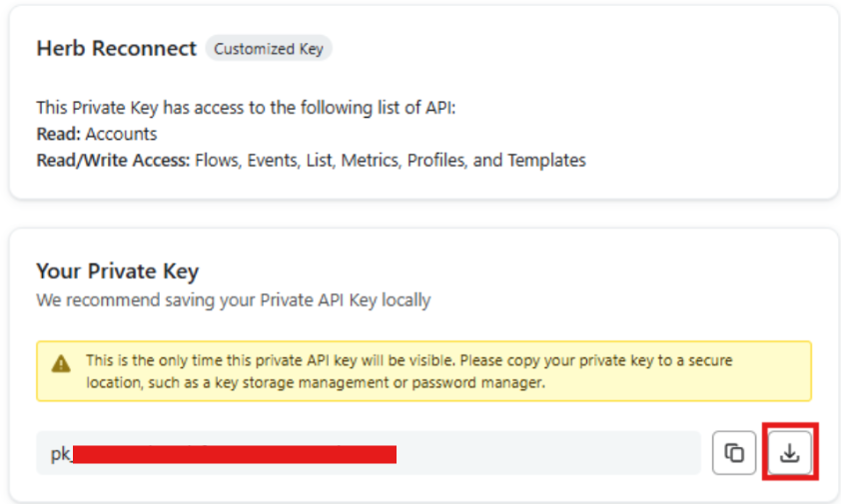Viewport: 841px width, 504px height.
Task: Click the "Herb Reconnect" key name heading
Action: coord(116,49)
